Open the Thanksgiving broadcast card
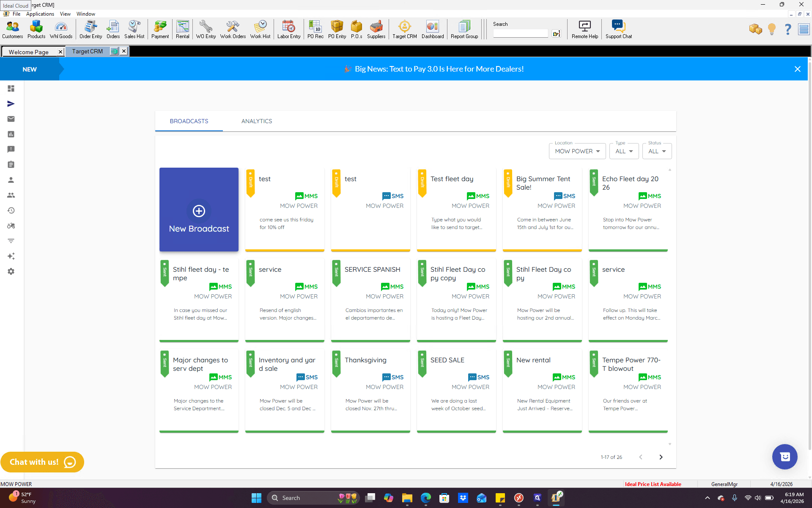Image resolution: width=812 pixels, height=508 pixels. point(370,391)
